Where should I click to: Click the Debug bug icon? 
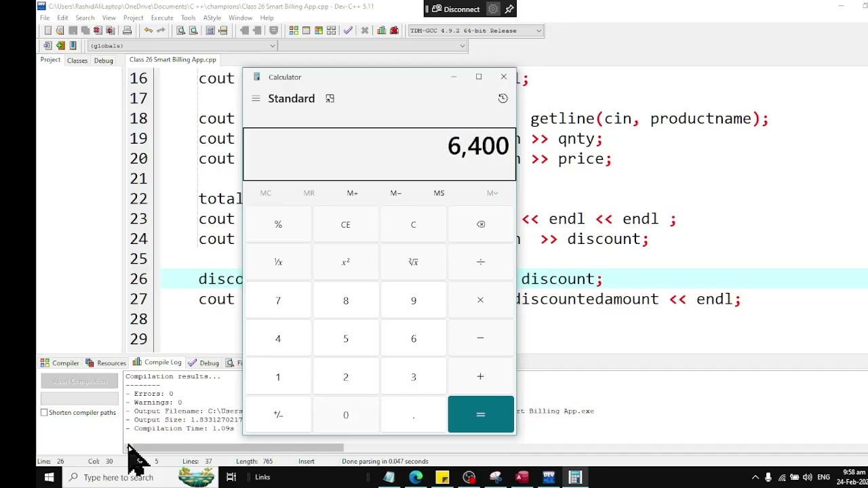[x=394, y=30]
